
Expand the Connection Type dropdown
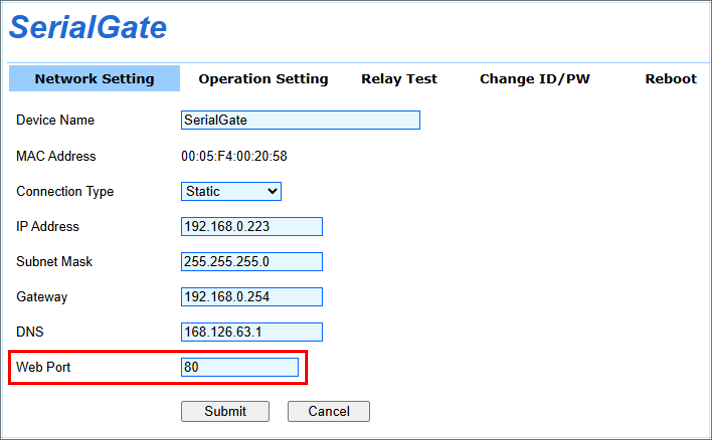(231, 191)
